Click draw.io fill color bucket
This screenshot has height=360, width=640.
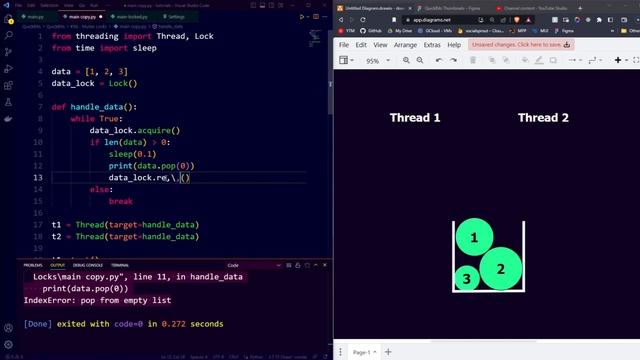point(525,60)
